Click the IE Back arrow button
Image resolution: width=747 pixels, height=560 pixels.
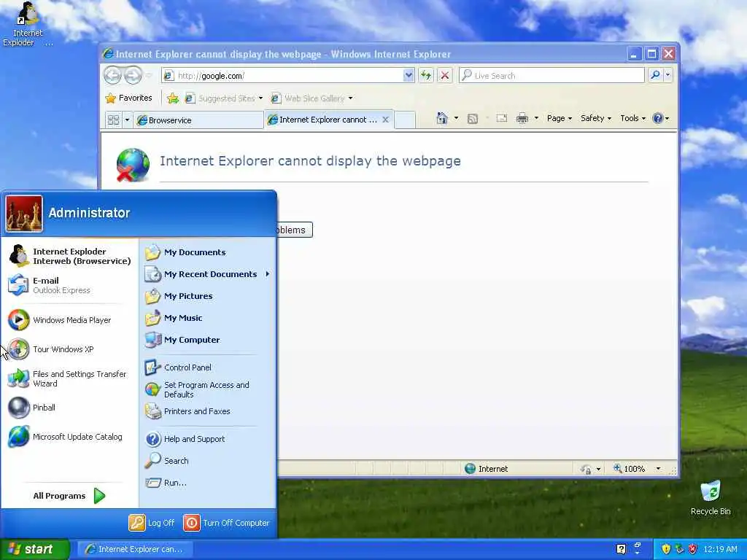tap(112, 75)
